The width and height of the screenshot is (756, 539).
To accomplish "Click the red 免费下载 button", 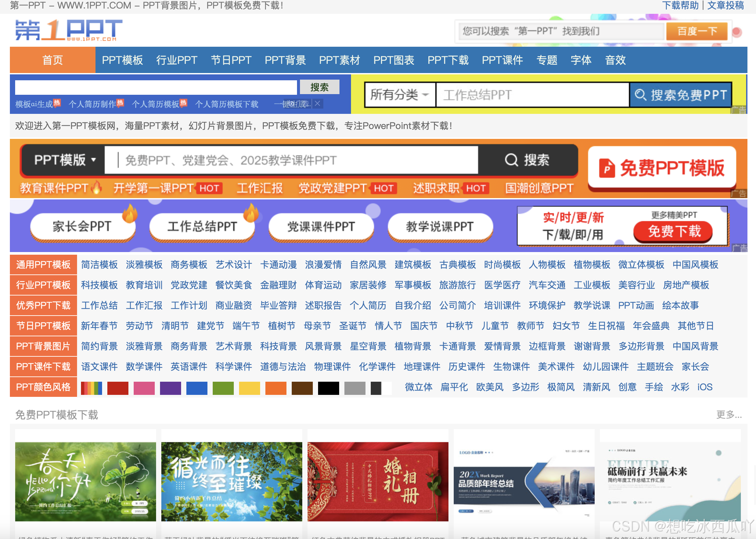I will tap(673, 231).
